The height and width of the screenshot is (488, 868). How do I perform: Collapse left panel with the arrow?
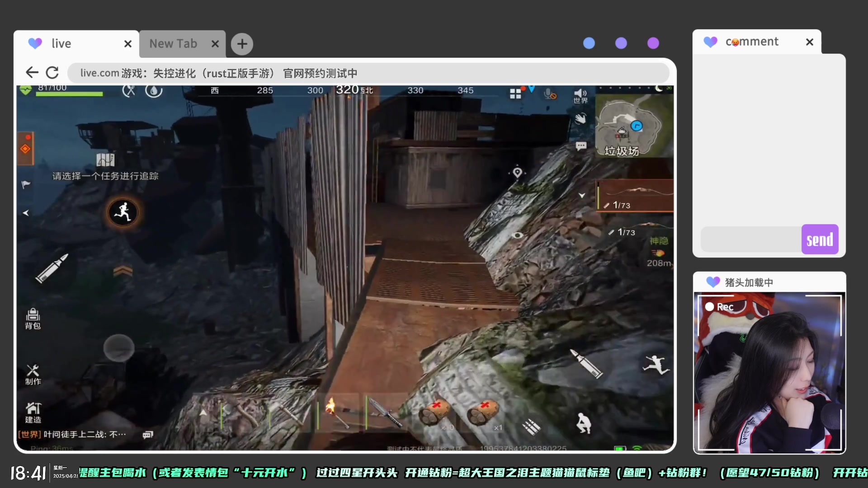click(x=26, y=213)
